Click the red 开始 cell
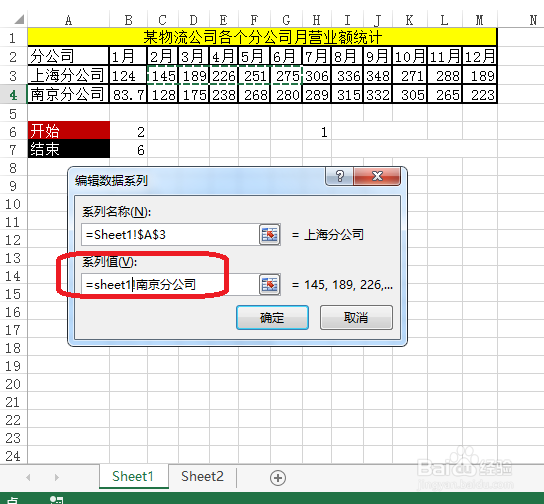 pos(69,130)
